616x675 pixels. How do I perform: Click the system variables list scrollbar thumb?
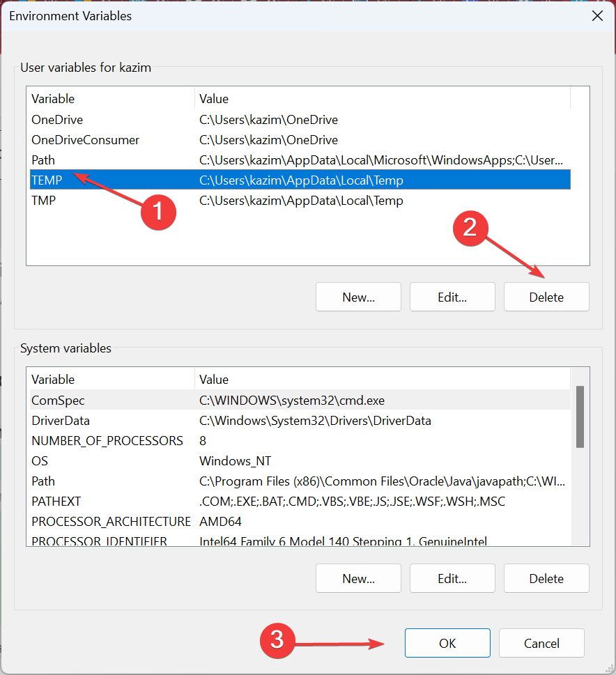pyautogui.click(x=580, y=417)
